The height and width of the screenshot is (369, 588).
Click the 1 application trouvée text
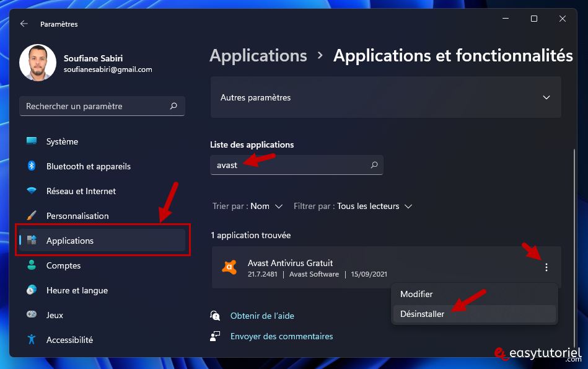[x=251, y=236]
